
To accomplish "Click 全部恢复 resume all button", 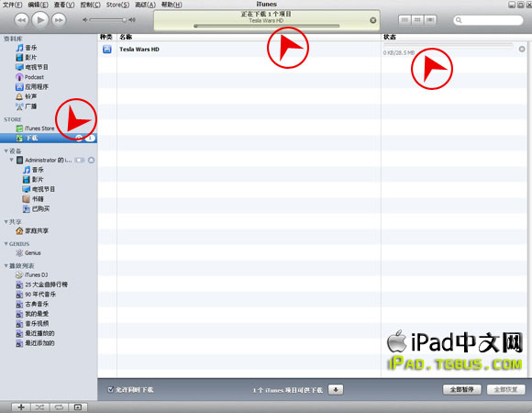I will (x=506, y=389).
